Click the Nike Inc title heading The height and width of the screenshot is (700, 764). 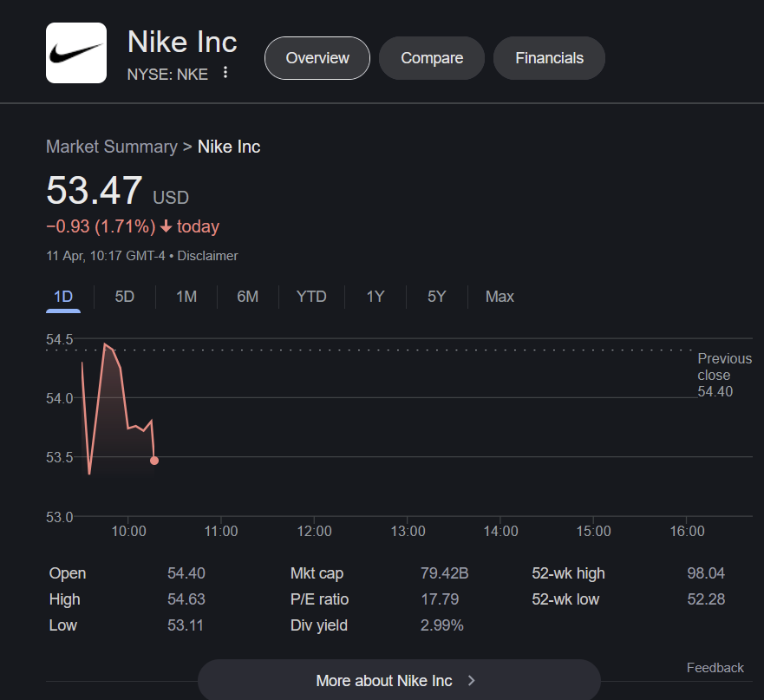click(182, 42)
